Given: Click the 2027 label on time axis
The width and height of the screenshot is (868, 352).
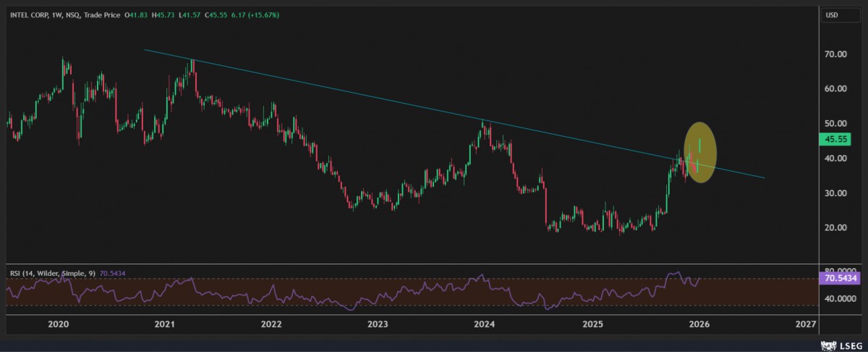Looking at the screenshot, I should [805, 324].
